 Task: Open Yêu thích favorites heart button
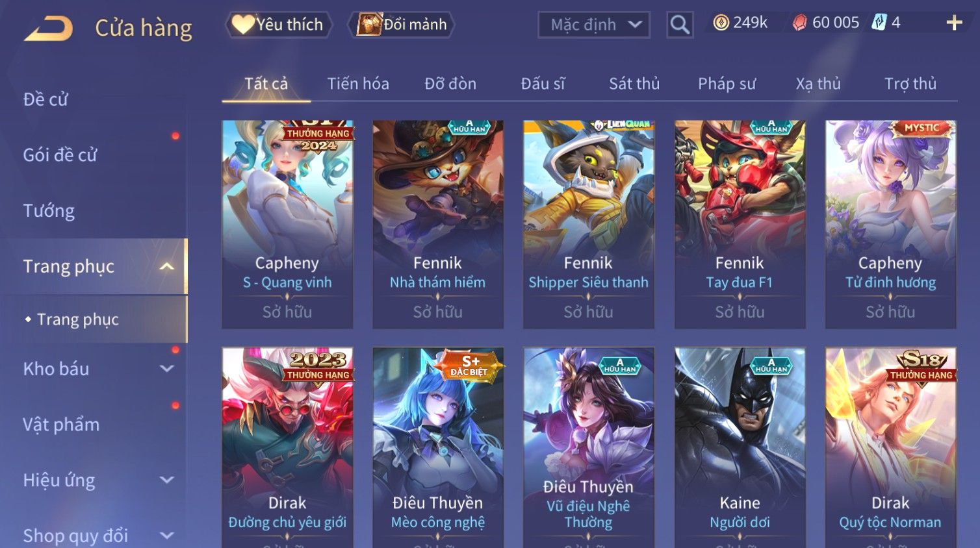tap(279, 25)
